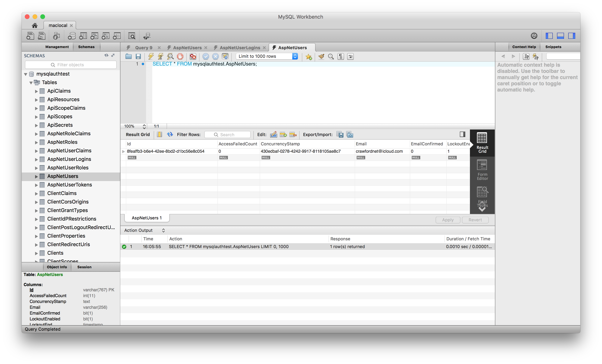This screenshot has height=364, width=602.
Task: Open find panel magnifier icon in editor
Action: coord(331,56)
